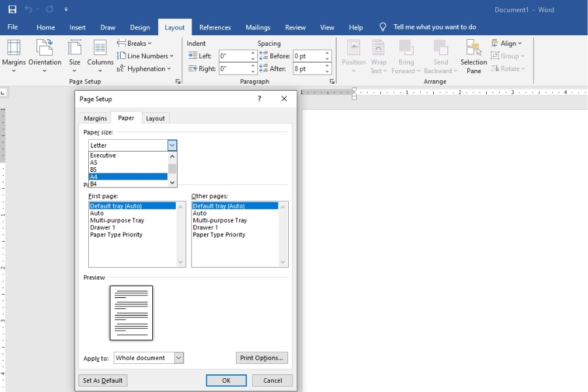
Task: Click the Print Options button
Action: click(x=261, y=358)
